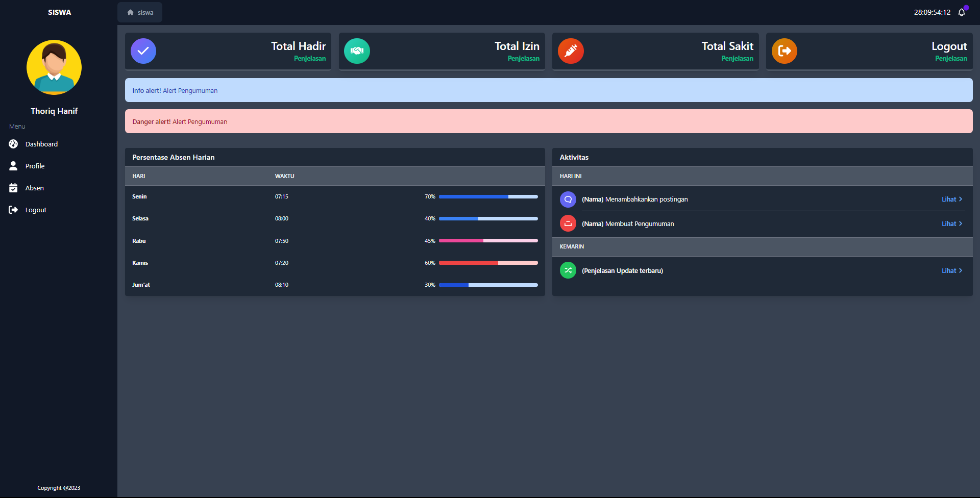
Task: Click the blue Info alert banner
Action: coord(549,90)
